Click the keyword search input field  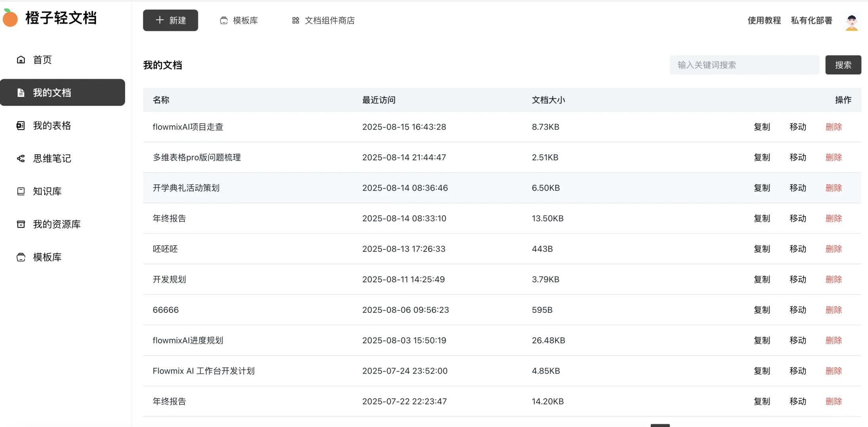pyautogui.click(x=743, y=64)
